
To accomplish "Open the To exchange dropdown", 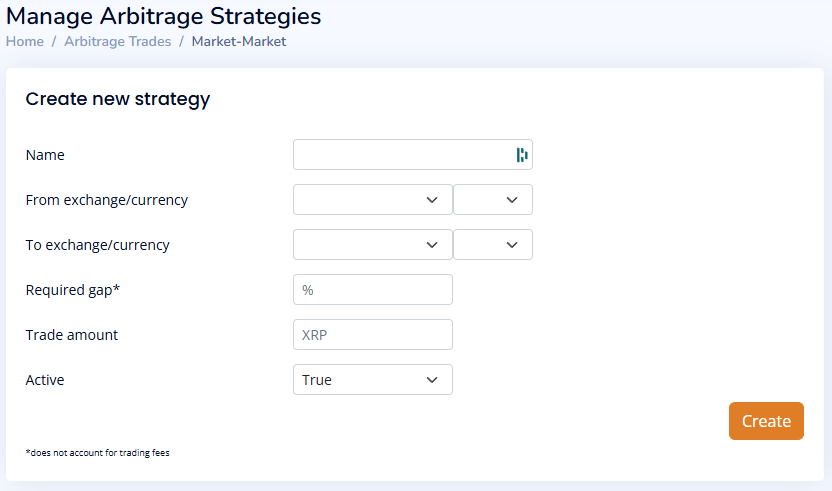I will 372,245.
